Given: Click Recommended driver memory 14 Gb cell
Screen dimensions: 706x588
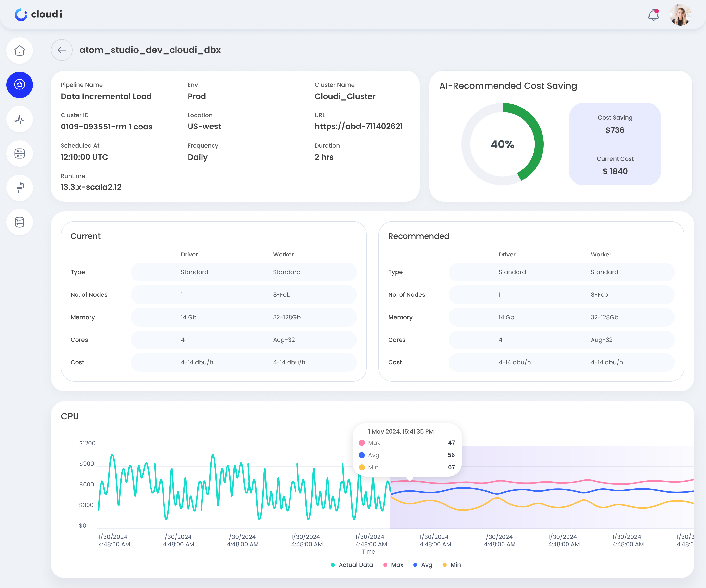Looking at the screenshot, I should [x=506, y=317].
